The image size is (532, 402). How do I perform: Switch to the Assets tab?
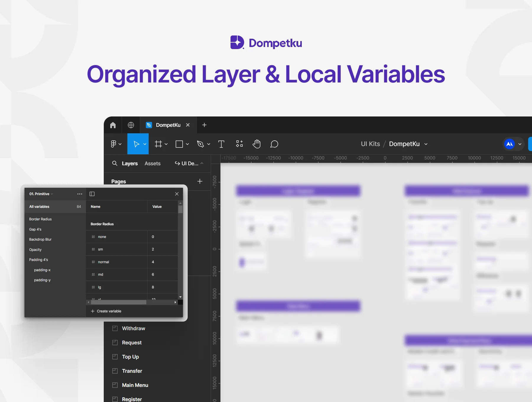[x=153, y=163]
